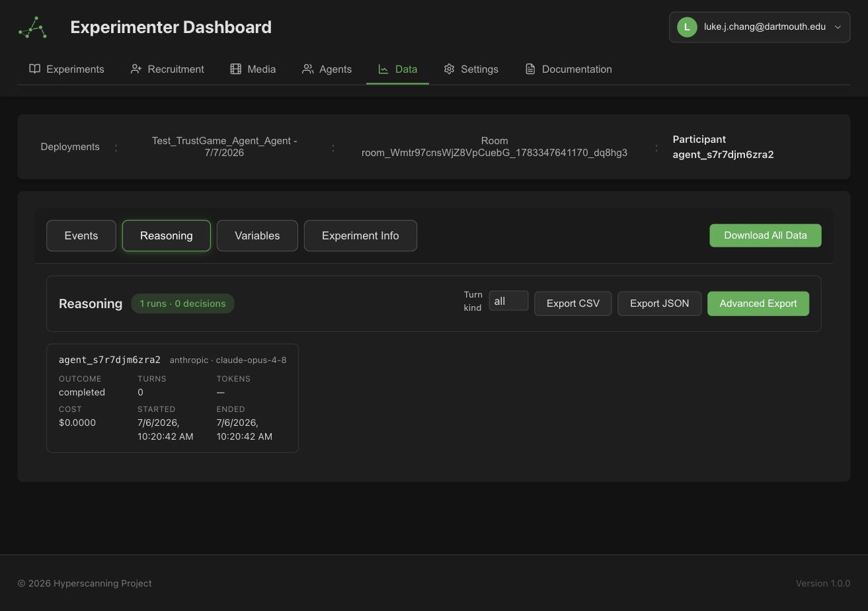This screenshot has height=611, width=868.
Task: Click the Test_TrustGame_Agent_Agent deployment breadcrumb
Action: tap(224, 147)
